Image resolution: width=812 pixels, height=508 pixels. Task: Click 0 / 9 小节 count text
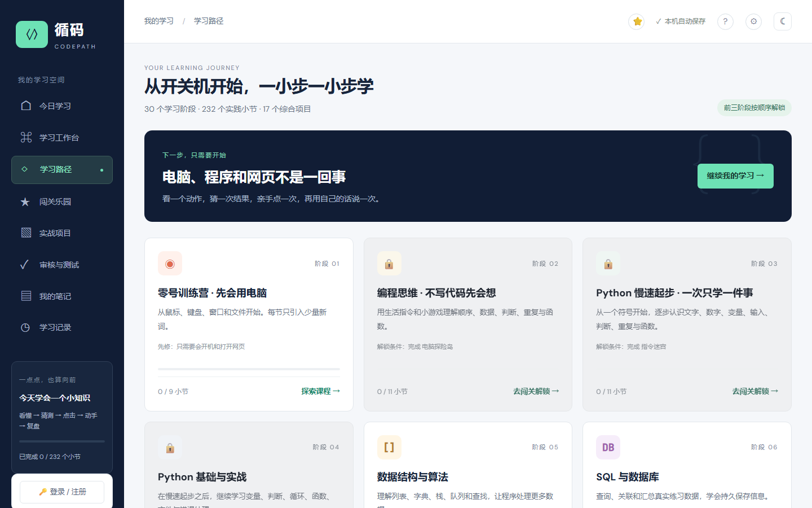173,392
